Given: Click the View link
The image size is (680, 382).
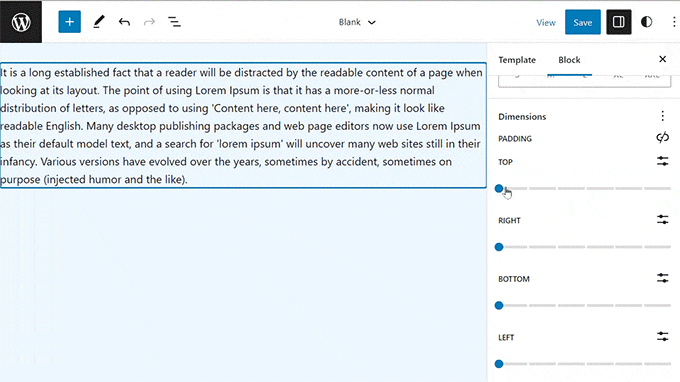Looking at the screenshot, I should point(546,23).
